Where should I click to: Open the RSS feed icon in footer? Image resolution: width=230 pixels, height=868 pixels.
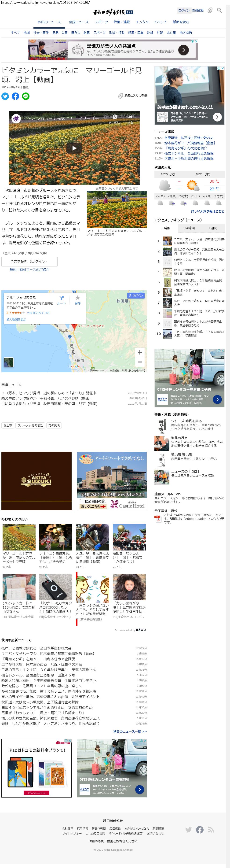(211, 830)
